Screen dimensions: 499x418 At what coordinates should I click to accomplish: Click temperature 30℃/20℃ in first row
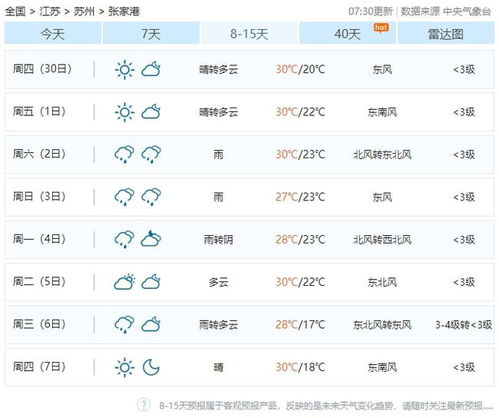(x=300, y=69)
